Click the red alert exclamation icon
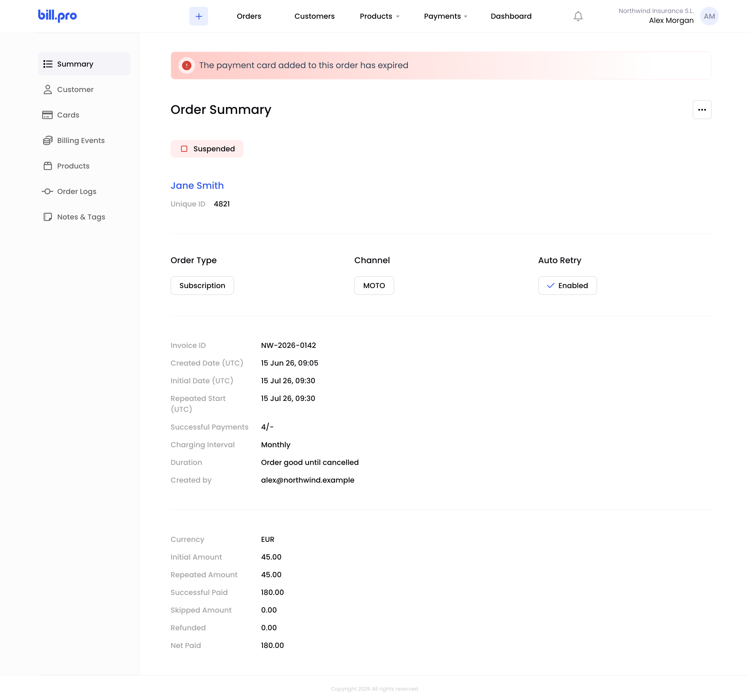749x700 pixels. [x=186, y=66]
